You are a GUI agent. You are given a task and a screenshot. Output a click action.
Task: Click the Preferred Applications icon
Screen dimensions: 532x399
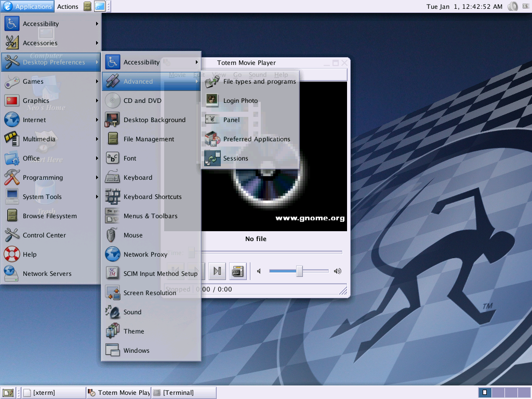(x=212, y=139)
